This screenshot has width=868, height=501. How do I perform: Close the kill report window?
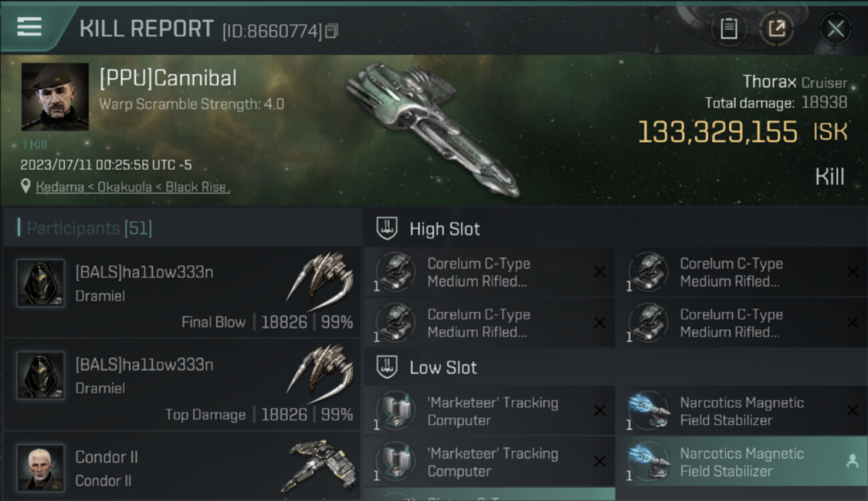835,29
